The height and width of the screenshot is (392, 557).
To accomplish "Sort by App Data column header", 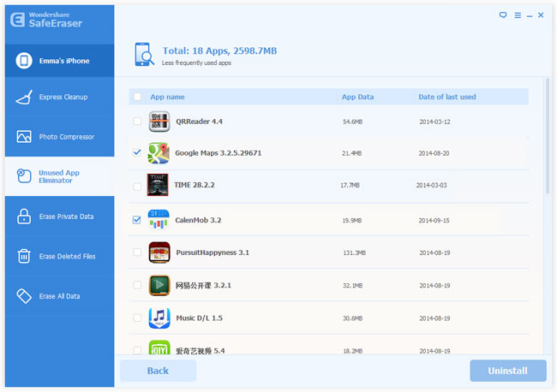I will (x=357, y=97).
